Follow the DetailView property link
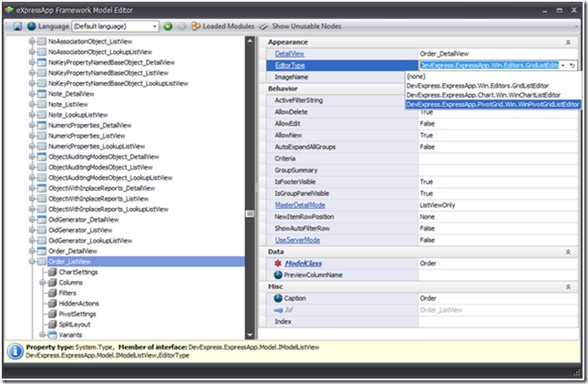Viewport: 588px width, 384px height. [290, 54]
